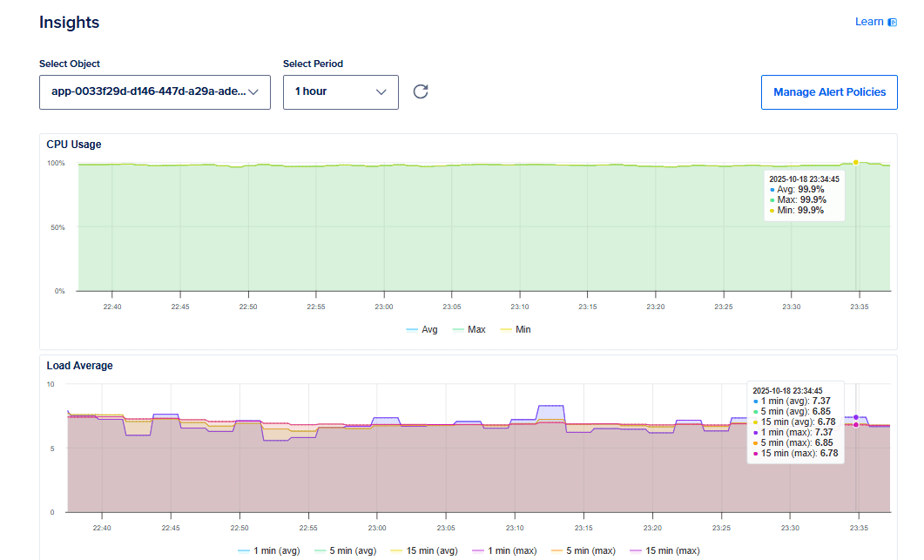Click the purple data point on Load chart
Screen dimensions: 924x560
pyautogui.click(x=856, y=417)
